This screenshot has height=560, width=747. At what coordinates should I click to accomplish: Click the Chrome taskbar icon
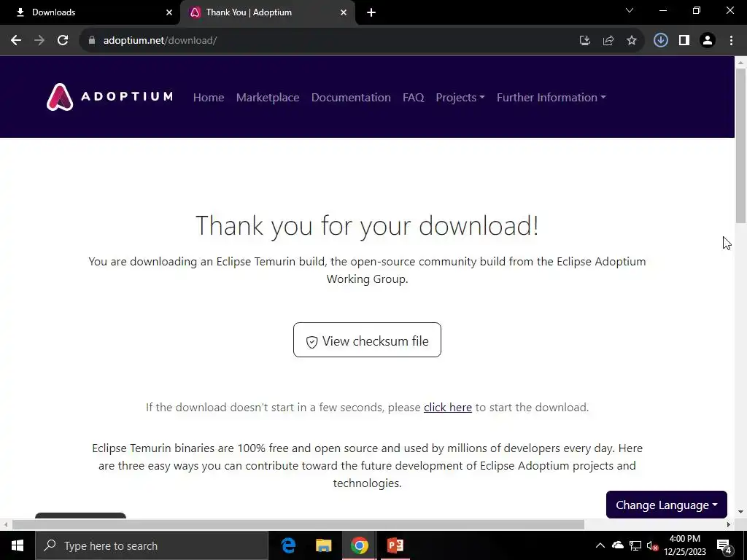359,545
